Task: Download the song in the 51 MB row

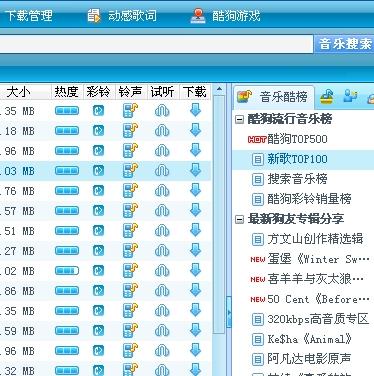Action: 195,231
